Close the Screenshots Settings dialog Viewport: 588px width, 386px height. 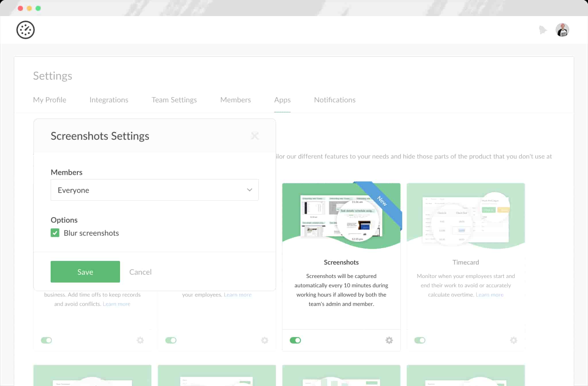[x=255, y=136]
